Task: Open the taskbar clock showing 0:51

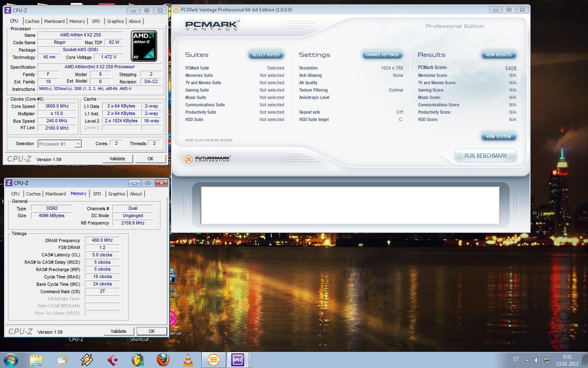Action: [x=567, y=360]
